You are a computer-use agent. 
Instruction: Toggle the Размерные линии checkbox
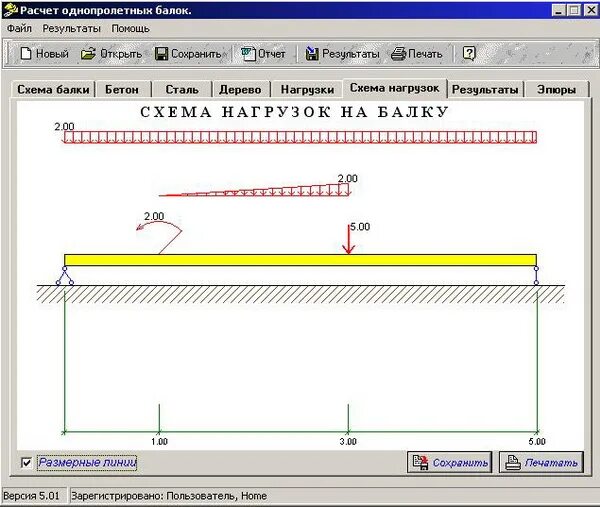pos(26,463)
